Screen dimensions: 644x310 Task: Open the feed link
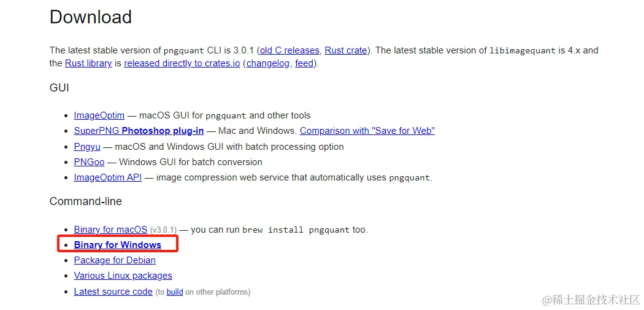(304, 63)
